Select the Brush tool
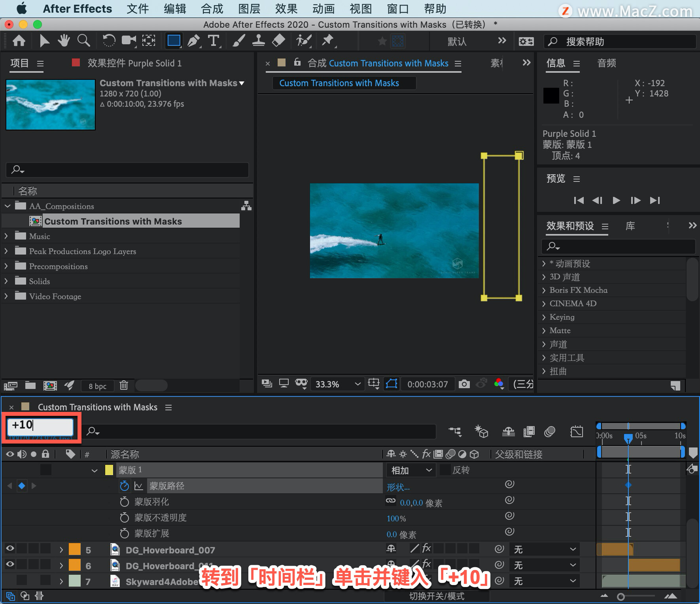The image size is (700, 604). click(x=238, y=41)
